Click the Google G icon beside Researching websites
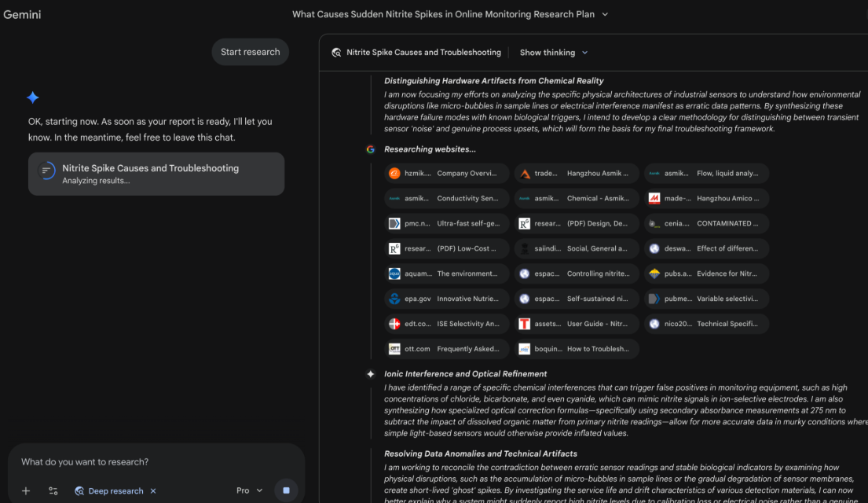 pyautogui.click(x=370, y=149)
